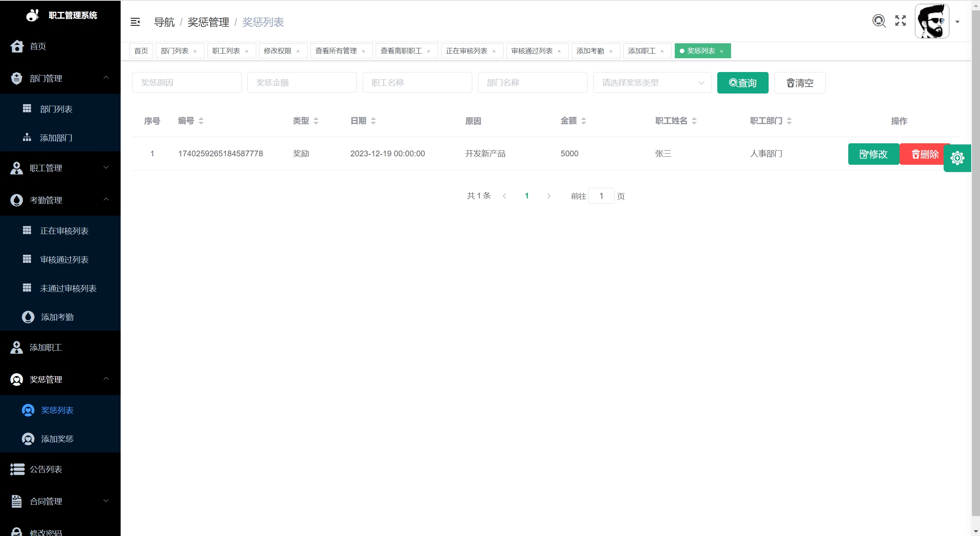Click the sidebar collapse hamburger icon

coord(135,22)
